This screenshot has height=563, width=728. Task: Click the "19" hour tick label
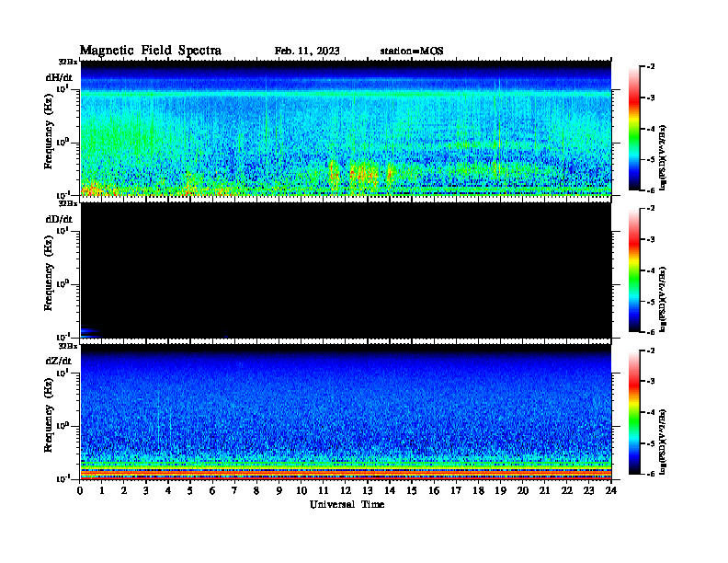(x=500, y=490)
